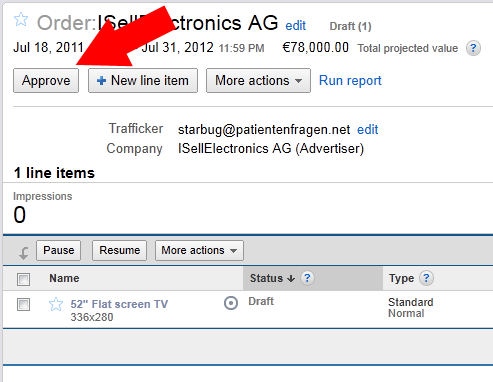Click the Type column header
Screen dimensions: 493x382
401,278
